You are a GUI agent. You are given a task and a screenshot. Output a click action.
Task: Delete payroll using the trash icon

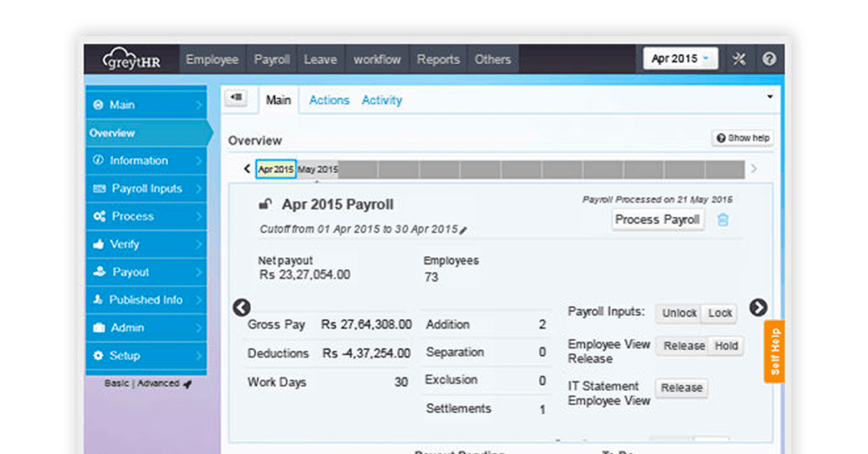tap(722, 220)
